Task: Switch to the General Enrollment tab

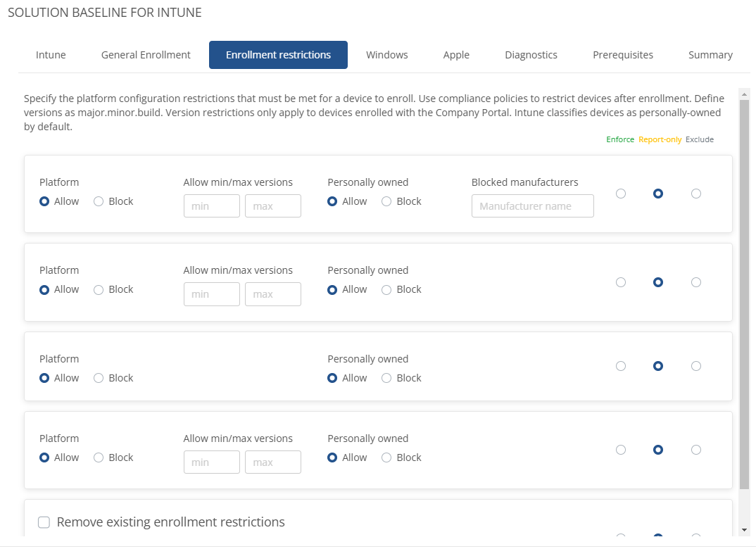Action: point(146,55)
